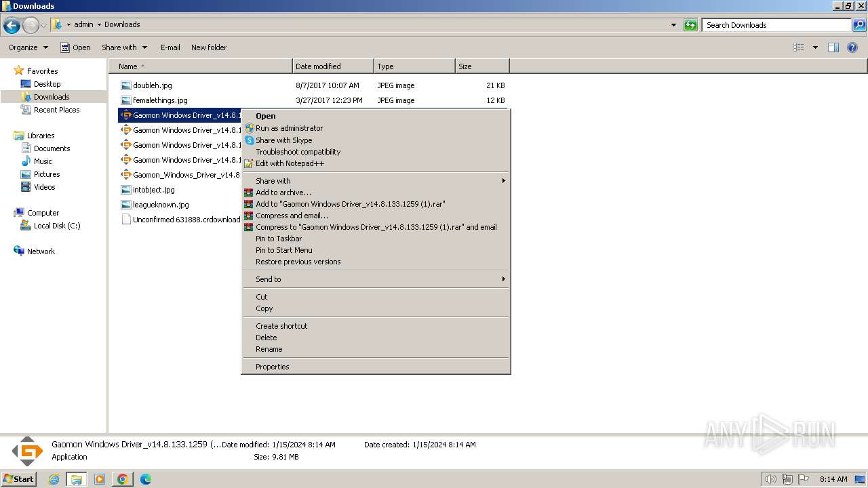Choose Pin to Taskbar
This screenshot has width=868, height=488.
click(x=279, y=239)
